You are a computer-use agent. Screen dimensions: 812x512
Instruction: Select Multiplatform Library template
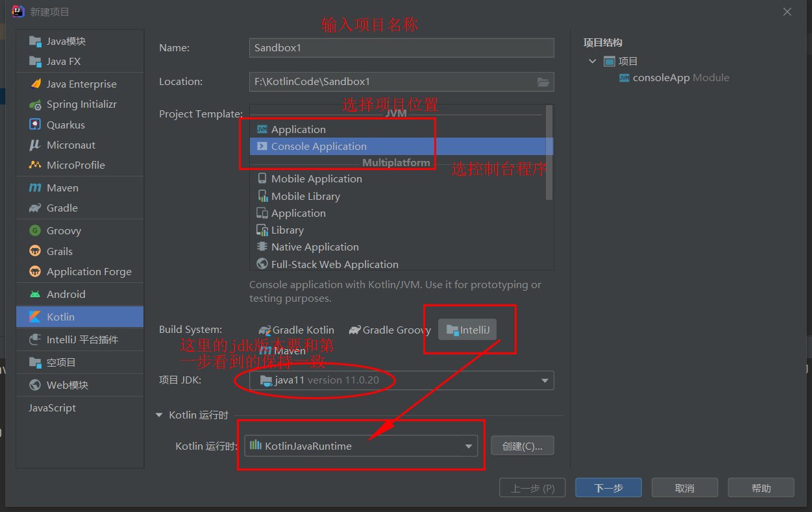pos(397,230)
